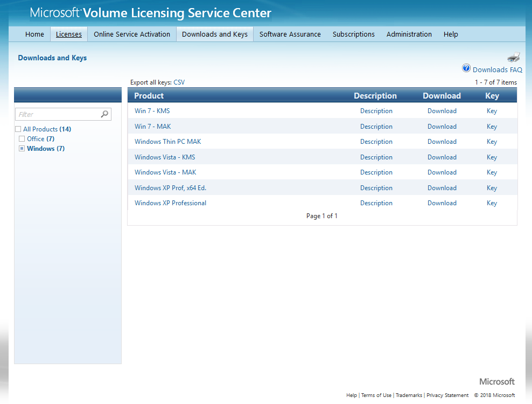Screen dimensions: 532x404
Task: View Description for Windows Vista - KMS
Action: [x=376, y=157]
